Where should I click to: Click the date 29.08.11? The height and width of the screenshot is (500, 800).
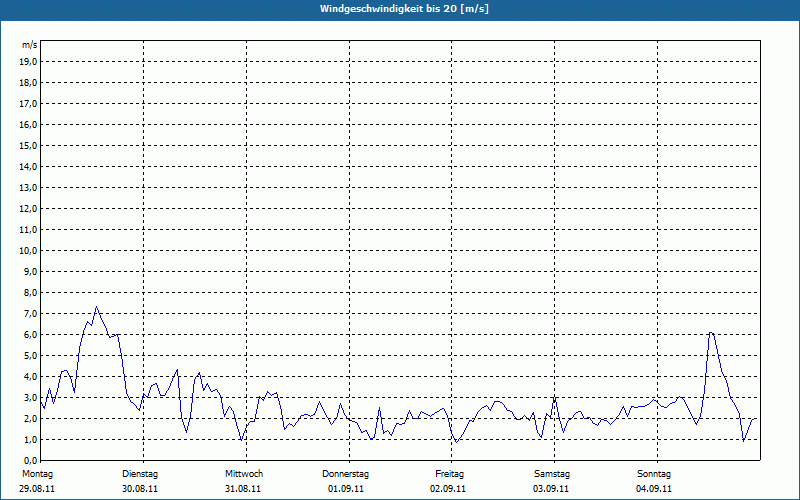point(37,489)
